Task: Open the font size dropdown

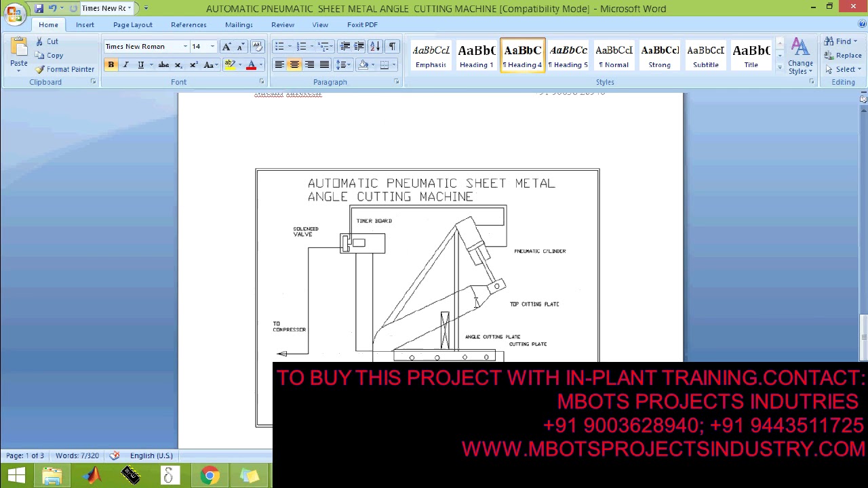Action: click(212, 47)
